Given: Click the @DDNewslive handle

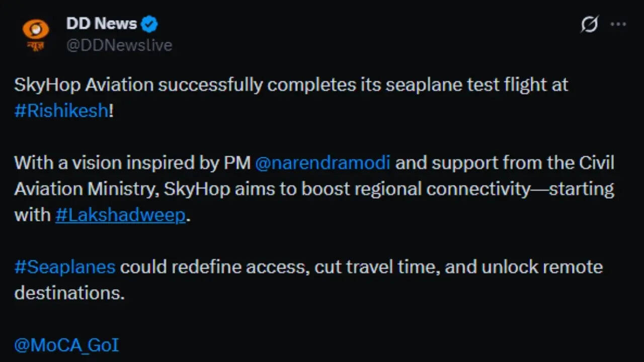Looking at the screenshot, I should click(x=120, y=45).
